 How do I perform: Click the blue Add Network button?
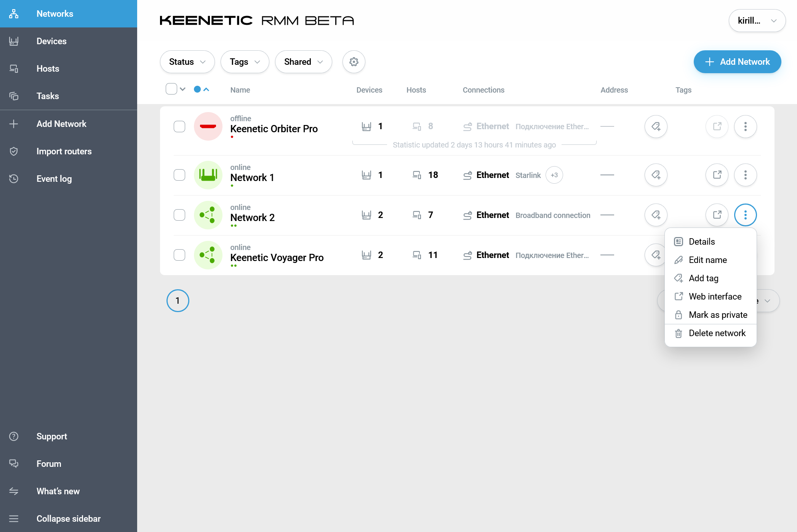737,62
